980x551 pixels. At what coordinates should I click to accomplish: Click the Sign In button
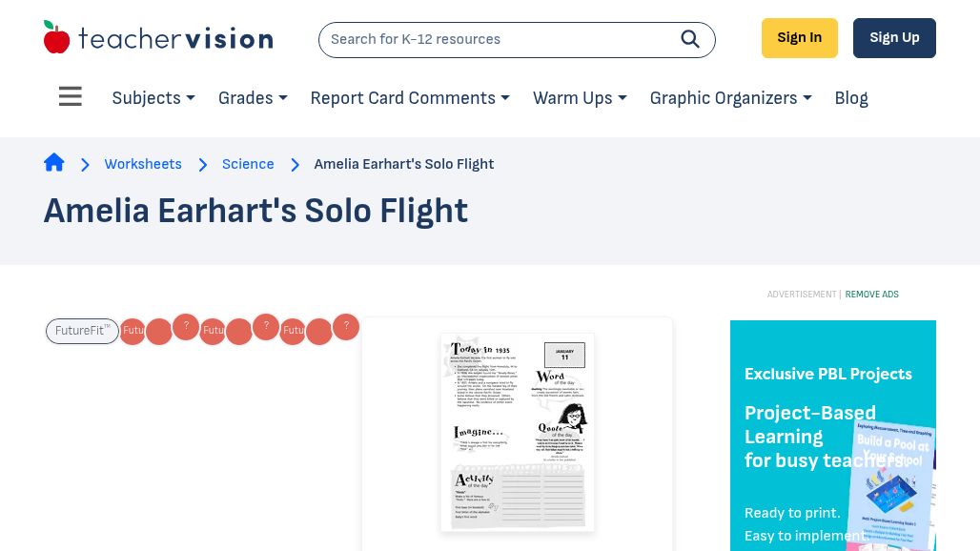click(799, 38)
